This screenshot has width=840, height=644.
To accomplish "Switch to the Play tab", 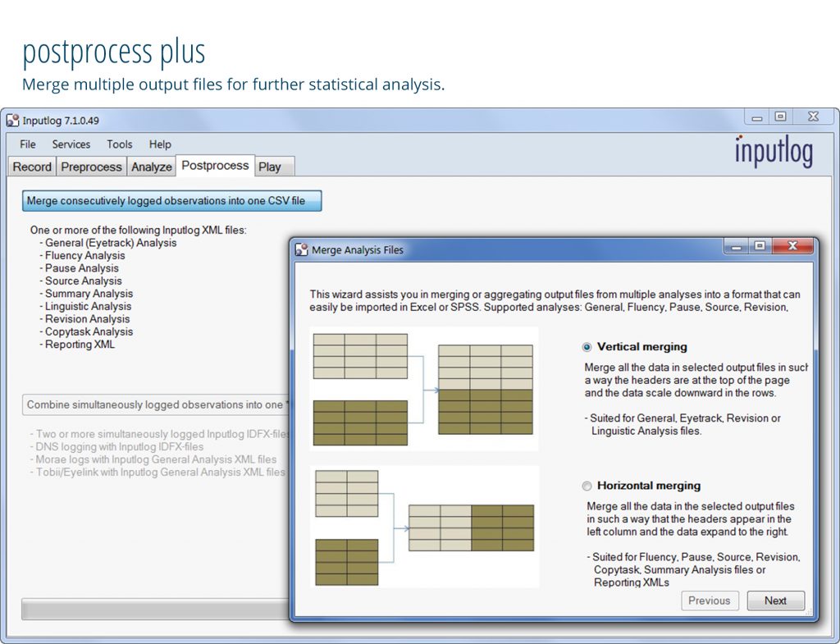I will [x=270, y=167].
